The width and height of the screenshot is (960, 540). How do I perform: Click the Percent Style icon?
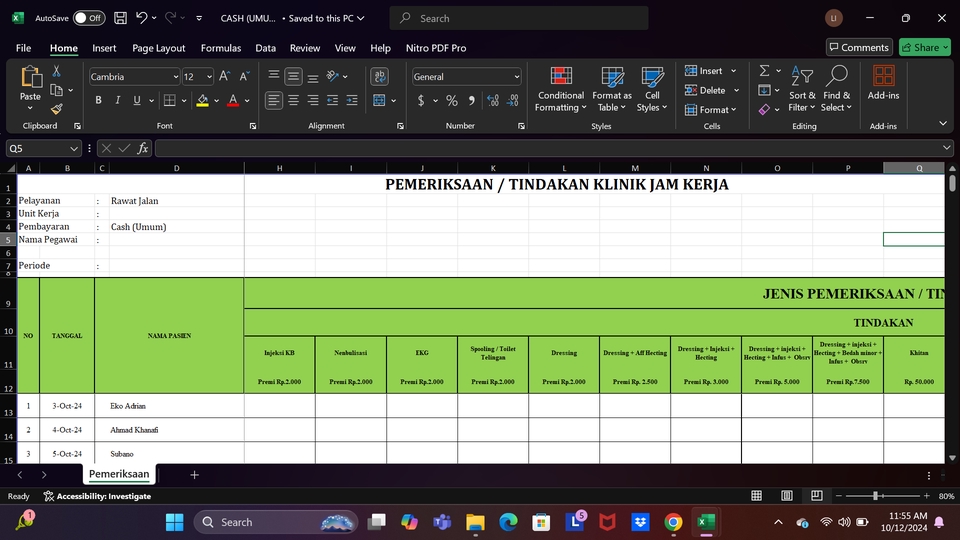click(452, 100)
